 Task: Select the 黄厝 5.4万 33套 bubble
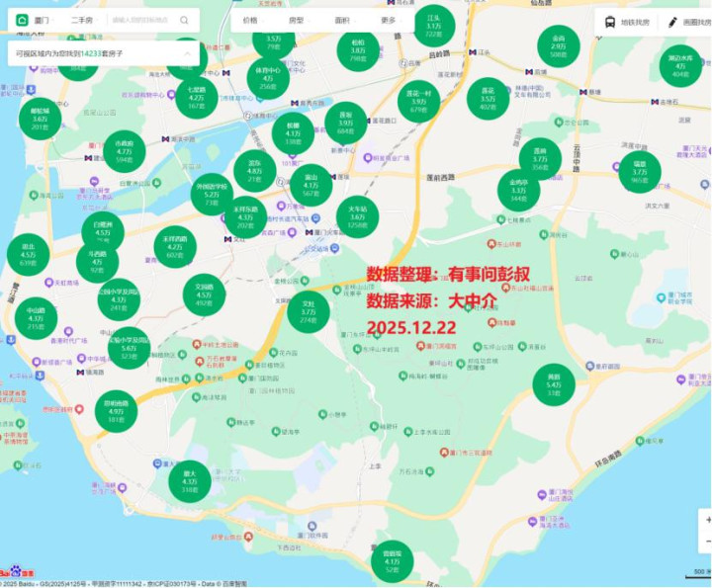click(x=554, y=384)
